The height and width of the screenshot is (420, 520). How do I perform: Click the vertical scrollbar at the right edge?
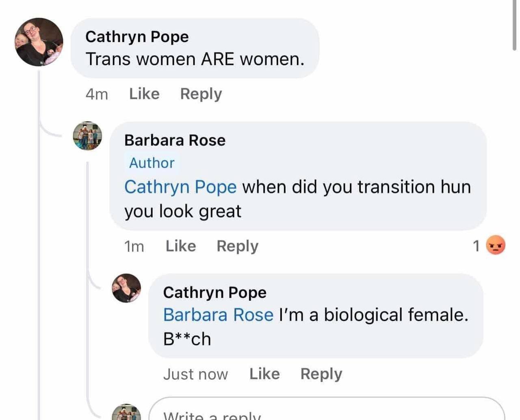(x=515, y=24)
